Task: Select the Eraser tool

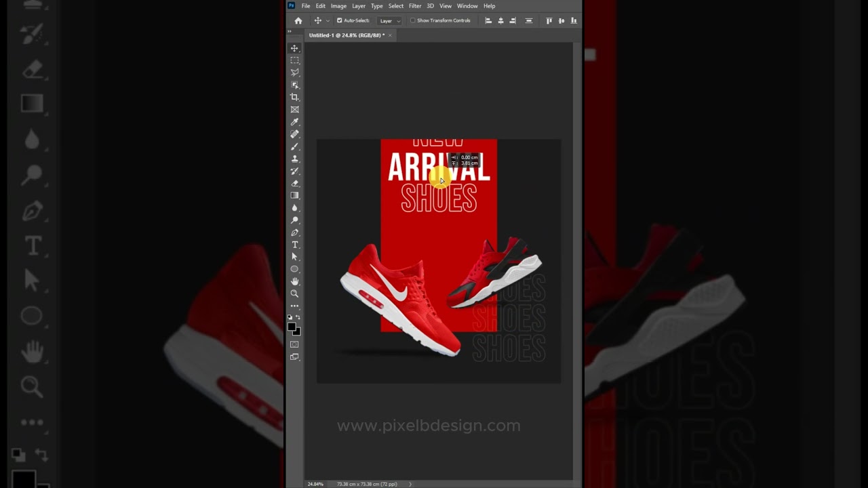Action: coord(294,183)
